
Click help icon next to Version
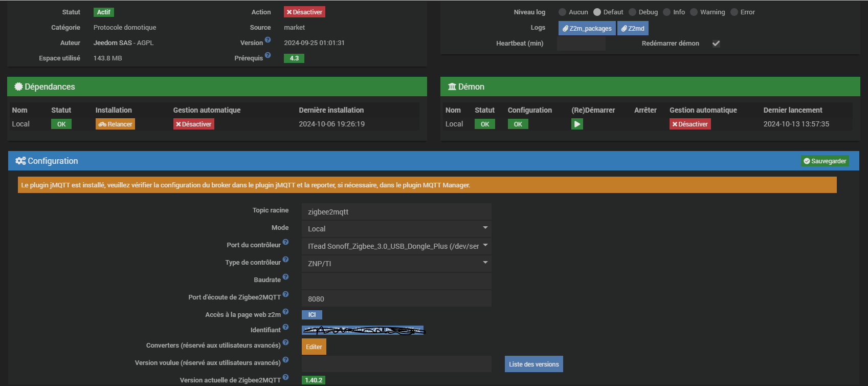(268, 40)
